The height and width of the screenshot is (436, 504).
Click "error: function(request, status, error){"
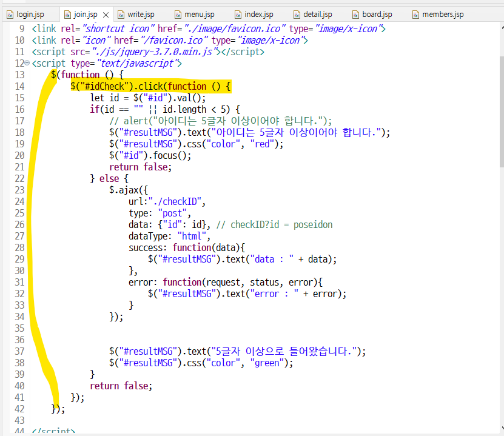(226, 283)
